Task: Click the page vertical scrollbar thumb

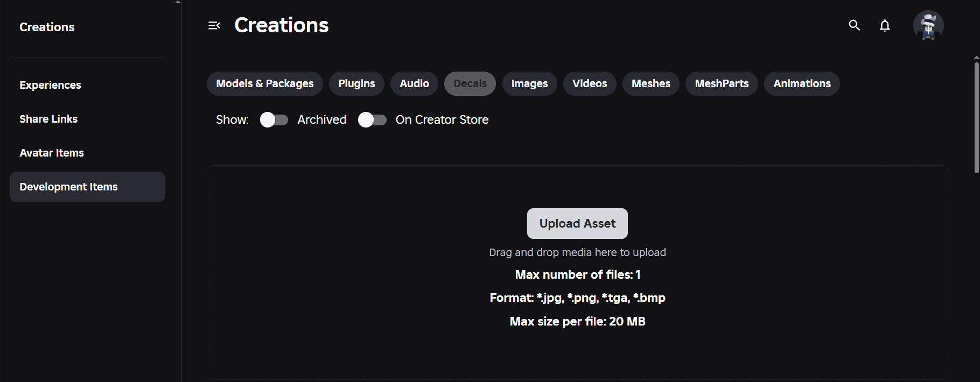Action: (976, 117)
